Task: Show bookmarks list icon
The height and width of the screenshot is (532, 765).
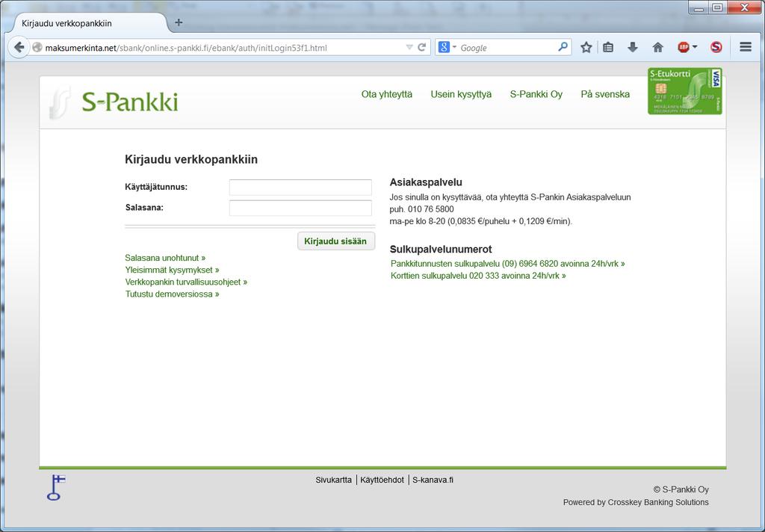Action: pyautogui.click(x=608, y=47)
